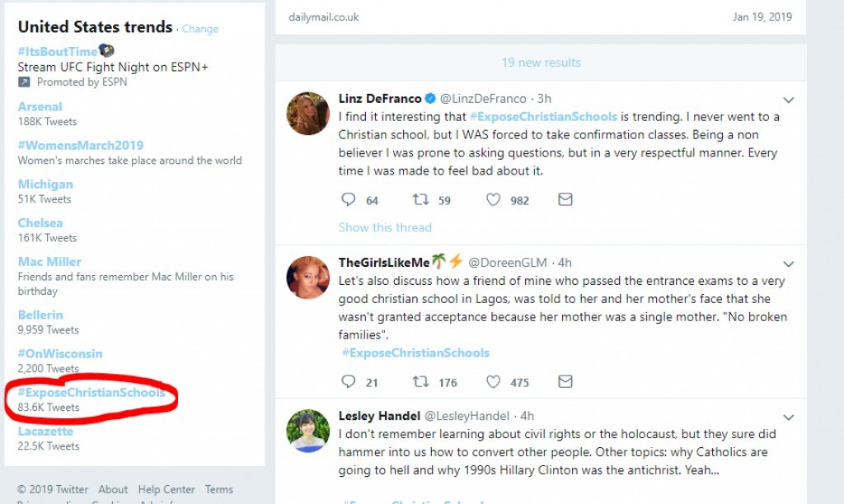Open the #ExposeChristianSchools trend
This screenshot has height=504, width=844.
point(91,393)
